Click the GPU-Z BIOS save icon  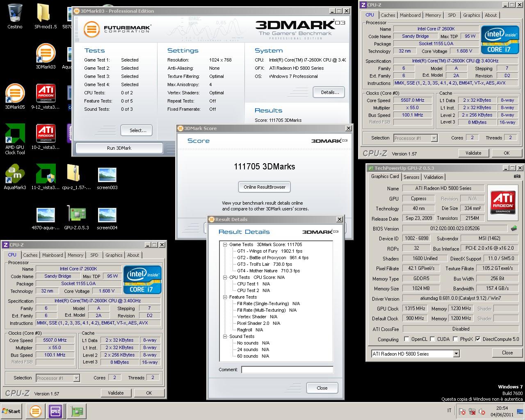(514, 228)
